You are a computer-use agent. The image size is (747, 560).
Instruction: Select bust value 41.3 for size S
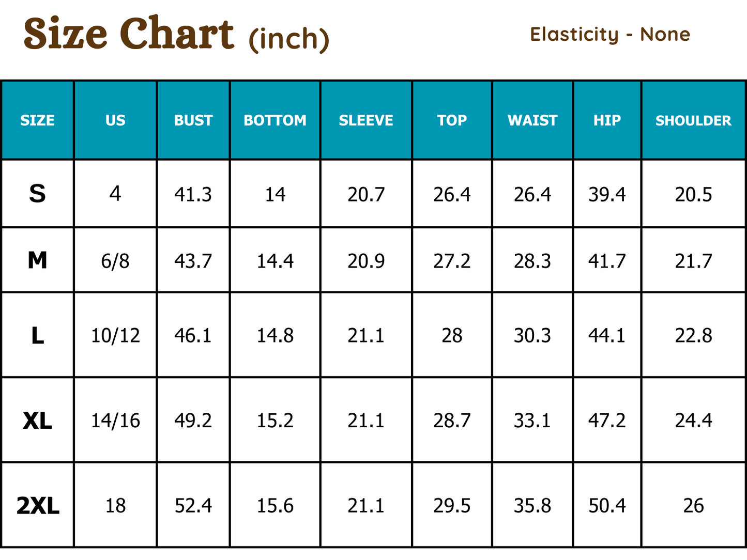click(x=193, y=194)
